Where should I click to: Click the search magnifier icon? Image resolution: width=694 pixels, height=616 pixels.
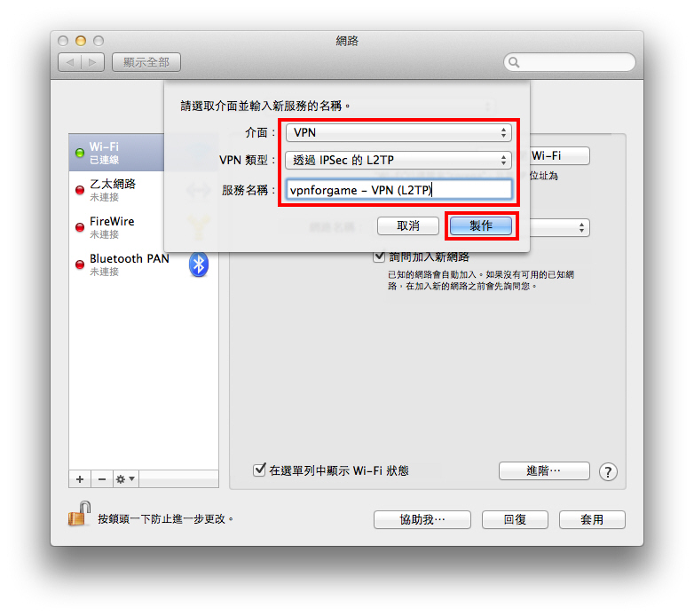[514, 62]
